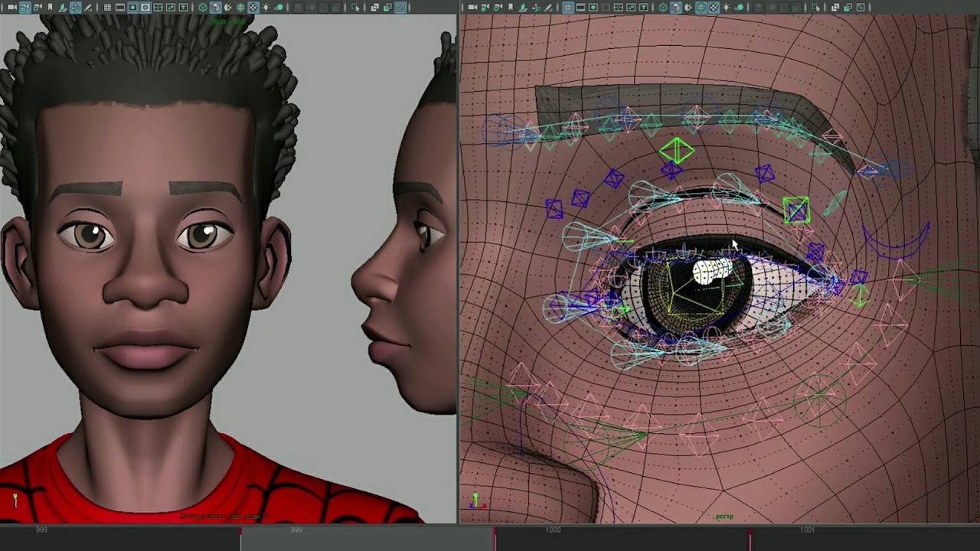The image size is (980, 551).
Task: Toggle Grid display in left viewport toolbar
Action: tap(107, 8)
